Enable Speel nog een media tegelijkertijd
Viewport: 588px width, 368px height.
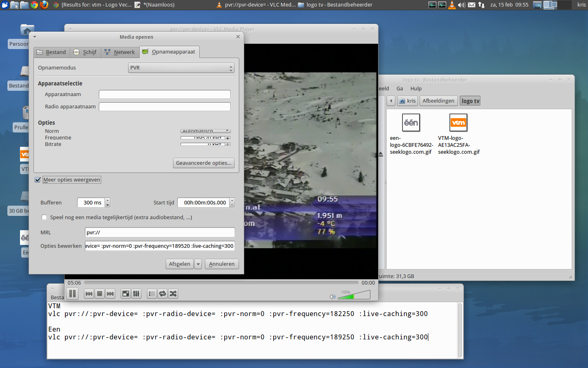pos(45,218)
